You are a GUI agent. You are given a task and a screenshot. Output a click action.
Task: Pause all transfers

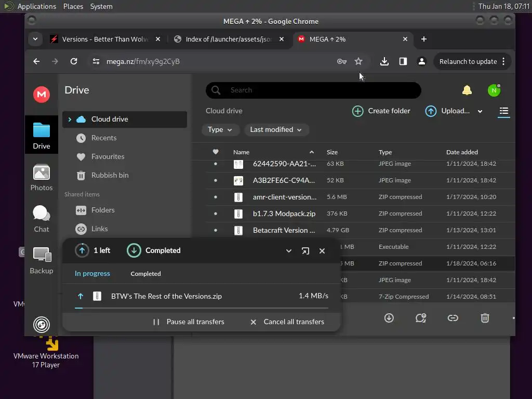pos(189,322)
